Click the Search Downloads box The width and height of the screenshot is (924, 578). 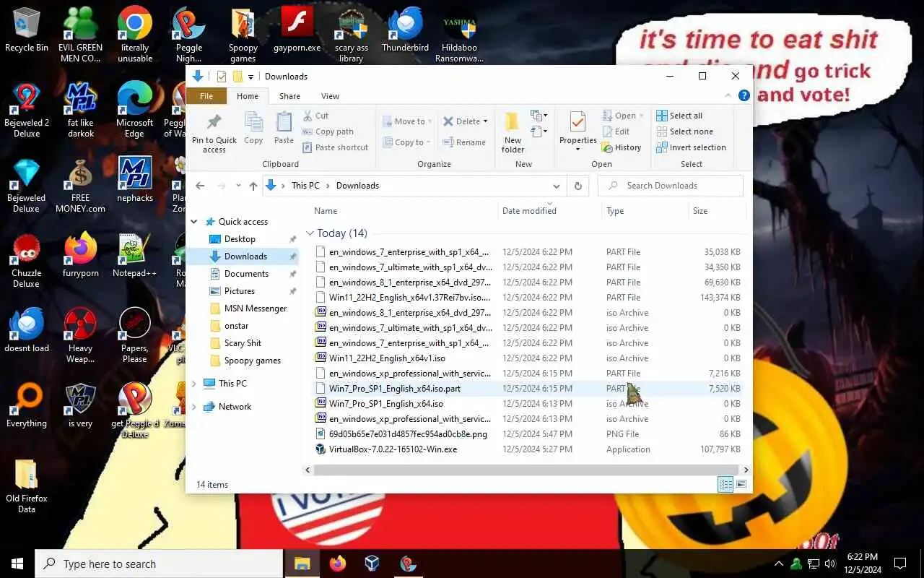671,186
